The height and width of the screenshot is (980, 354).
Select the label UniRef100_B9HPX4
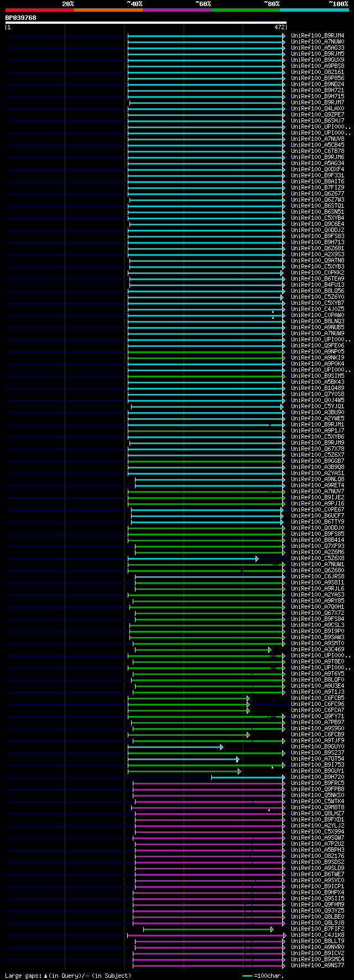point(317,892)
